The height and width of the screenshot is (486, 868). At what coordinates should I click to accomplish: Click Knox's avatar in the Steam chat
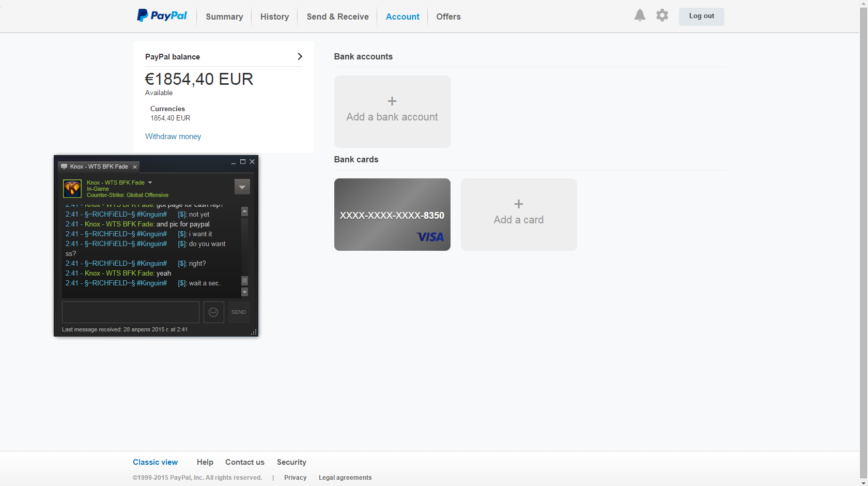(x=72, y=188)
